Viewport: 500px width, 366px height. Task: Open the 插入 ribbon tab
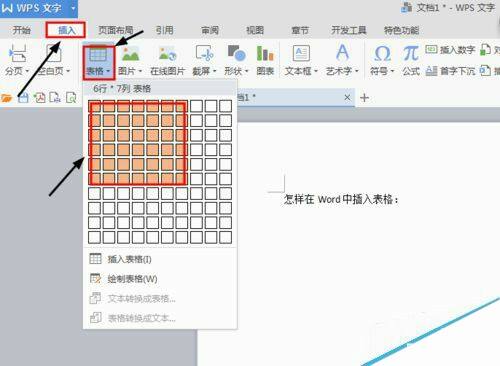[66, 30]
